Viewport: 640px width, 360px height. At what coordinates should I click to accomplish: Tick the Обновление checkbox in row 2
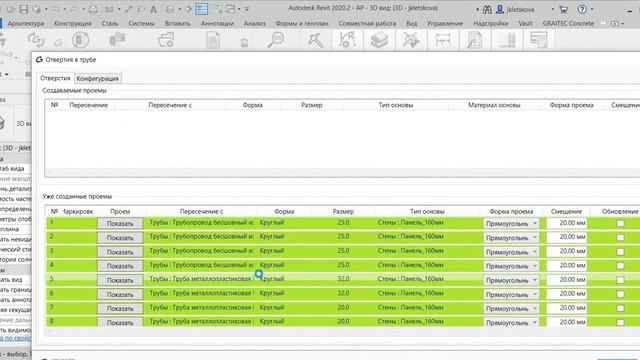click(x=620, y=238)
